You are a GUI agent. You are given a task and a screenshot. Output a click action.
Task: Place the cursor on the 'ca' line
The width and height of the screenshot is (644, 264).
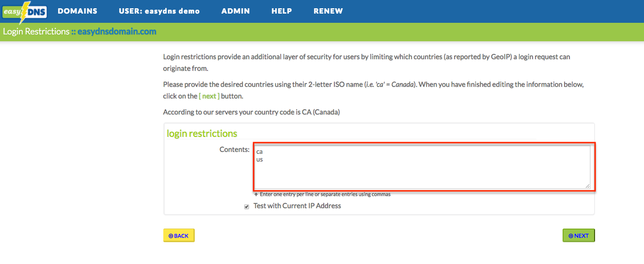(260, 152)
